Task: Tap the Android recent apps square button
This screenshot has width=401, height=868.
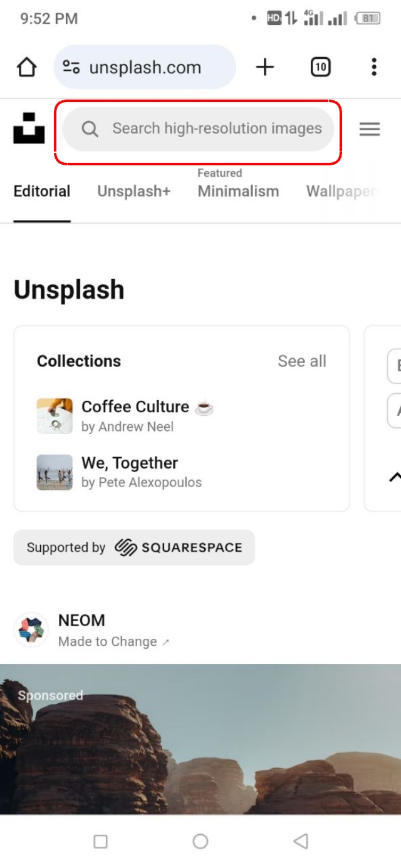Action: (100, 842)
